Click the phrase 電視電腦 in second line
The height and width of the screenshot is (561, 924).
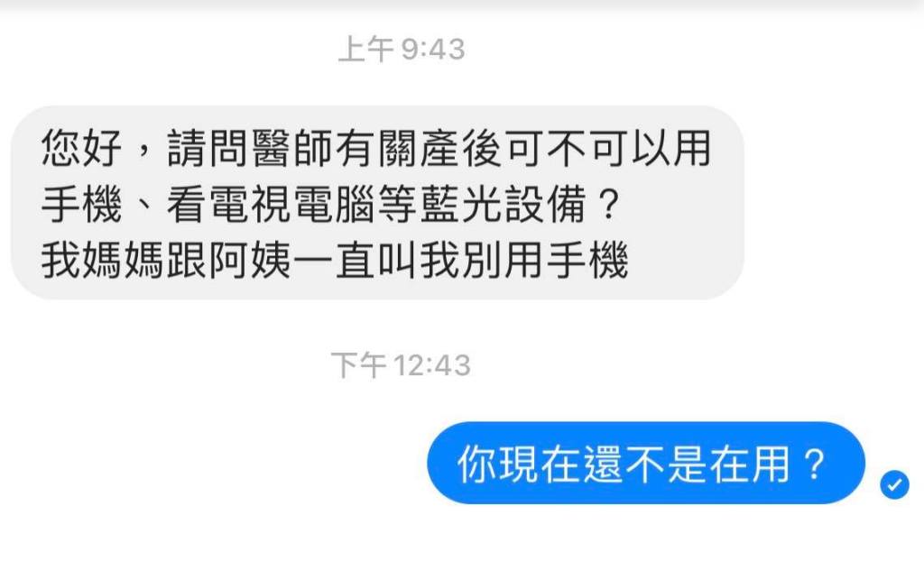coord(291,204)
